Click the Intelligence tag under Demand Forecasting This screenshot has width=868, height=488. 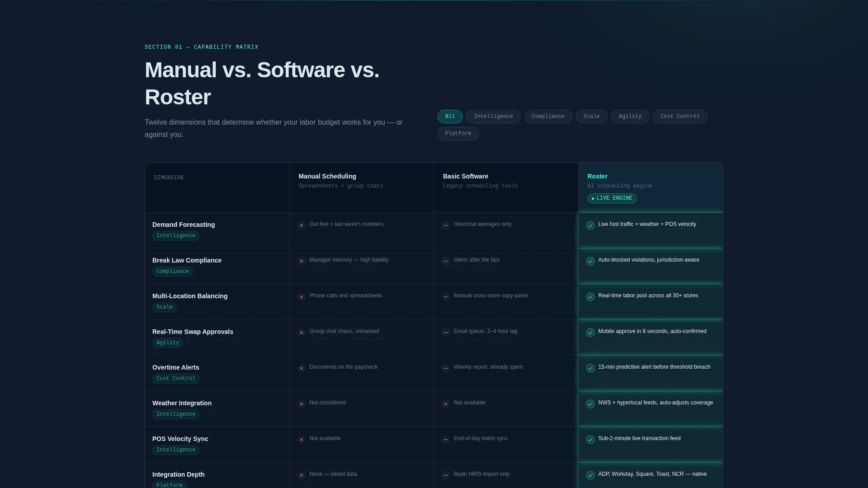coord(176,236)
